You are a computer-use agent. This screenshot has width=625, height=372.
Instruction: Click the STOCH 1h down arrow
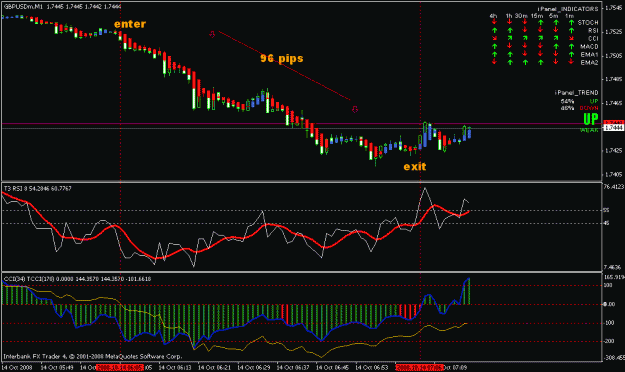pyautogui.click(x=510, y=22)
